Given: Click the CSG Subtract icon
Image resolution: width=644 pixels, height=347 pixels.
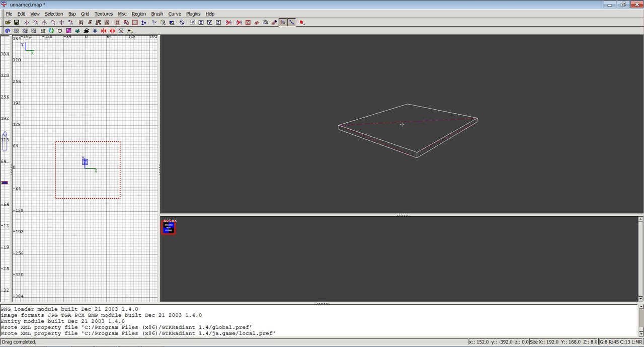Looking at the screenshot, I should click(x=117, y=23).
